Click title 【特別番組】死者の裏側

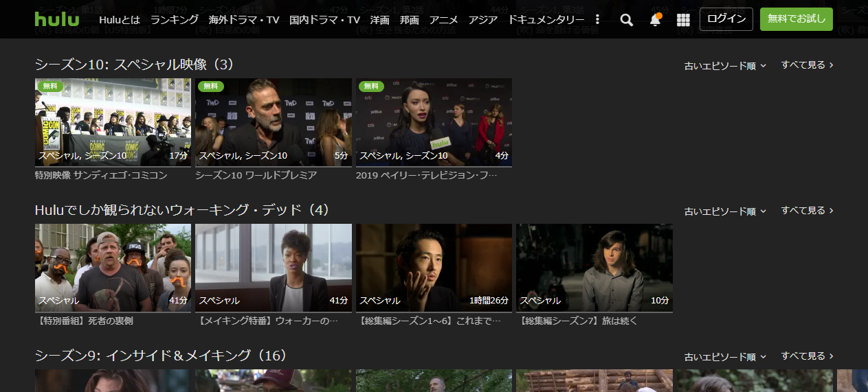click(x=84, y=321)
